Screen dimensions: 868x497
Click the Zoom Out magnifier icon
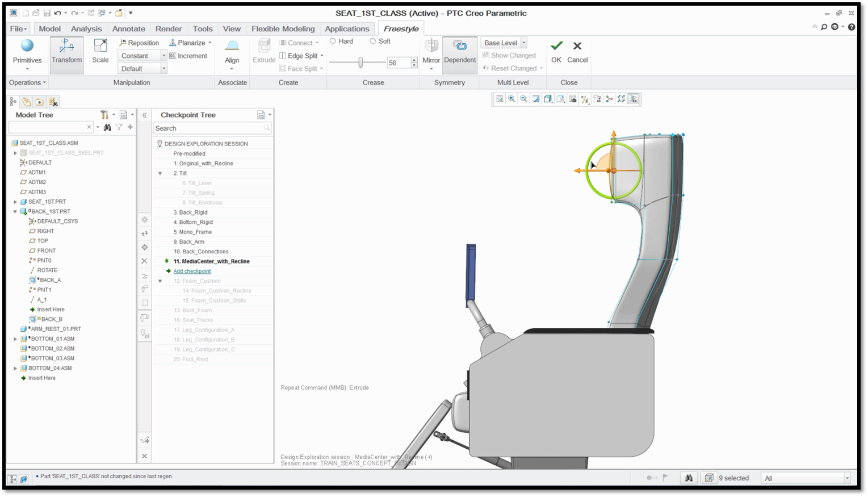click(x=523, y=99)
